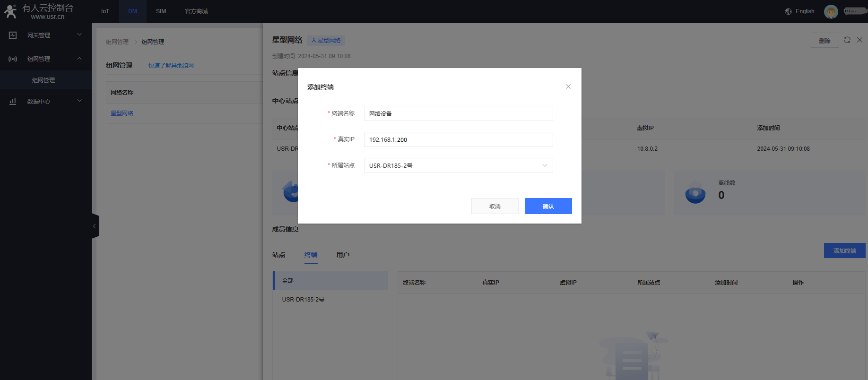The image size is (868, 380).
Task: Close the Add Terminal dialog with X
Action: (x=568, y=86)
